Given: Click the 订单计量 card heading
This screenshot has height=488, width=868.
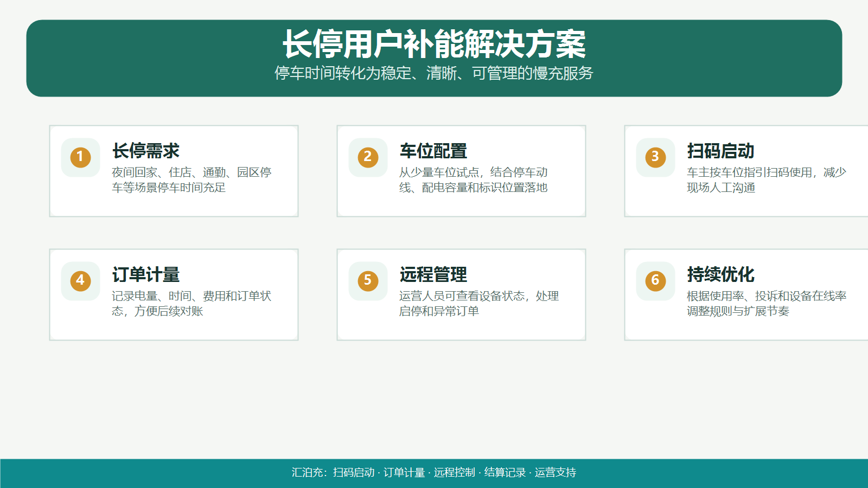Looking at the screenshot, I should [x=146, y=274].
